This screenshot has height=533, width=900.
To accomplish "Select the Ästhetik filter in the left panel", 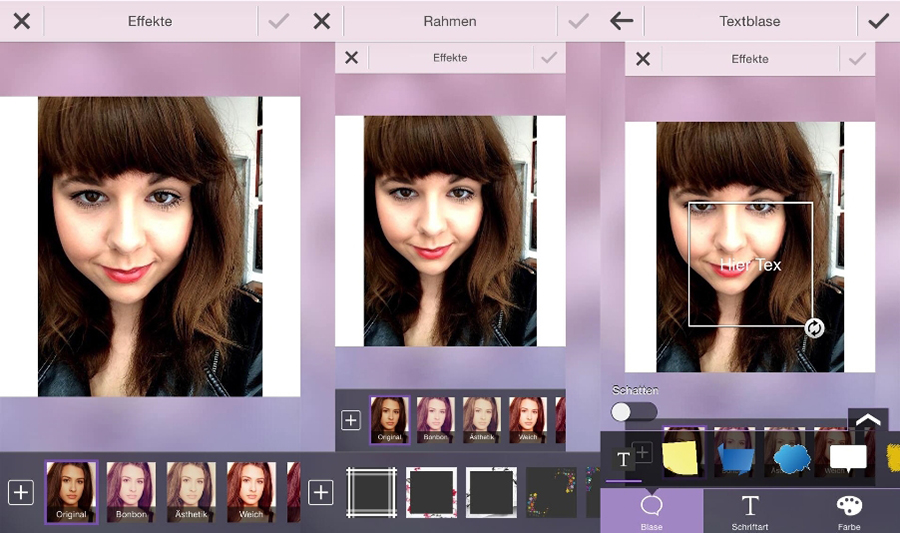I will click(191, 492).
